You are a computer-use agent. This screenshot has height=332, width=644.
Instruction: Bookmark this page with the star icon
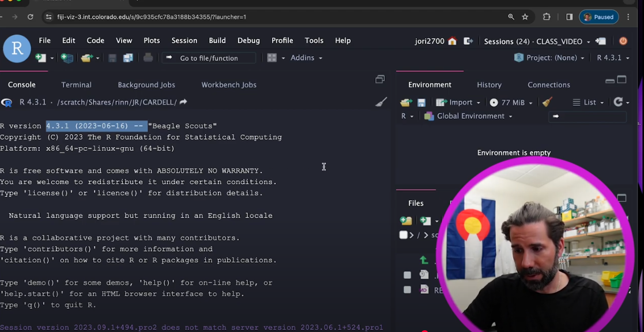click(525, 17)
